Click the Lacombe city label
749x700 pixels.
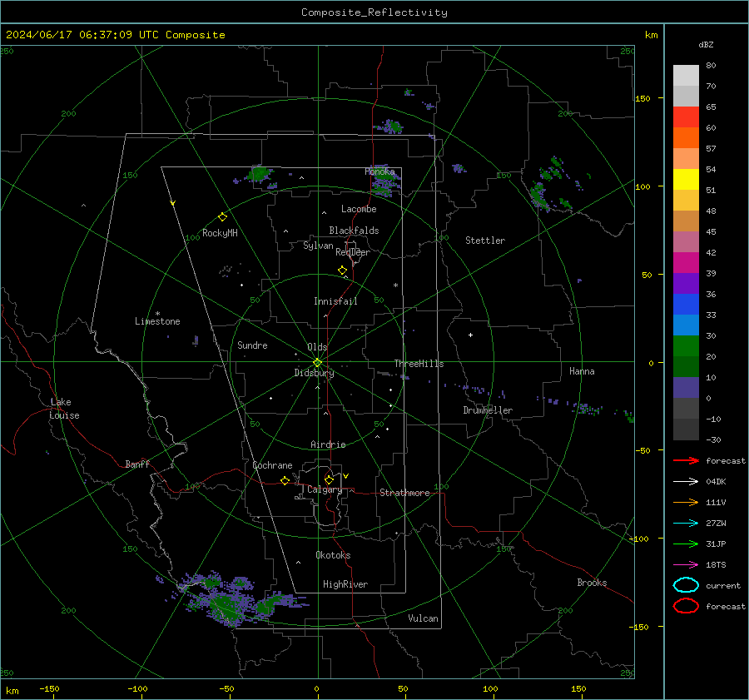pyautogui.click(x=359, y=209)
